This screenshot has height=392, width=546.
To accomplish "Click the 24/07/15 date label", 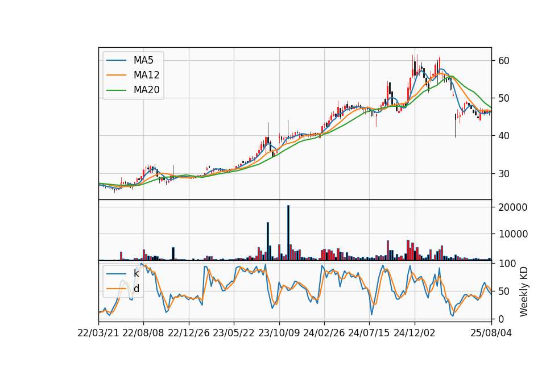I will [369, 333].
